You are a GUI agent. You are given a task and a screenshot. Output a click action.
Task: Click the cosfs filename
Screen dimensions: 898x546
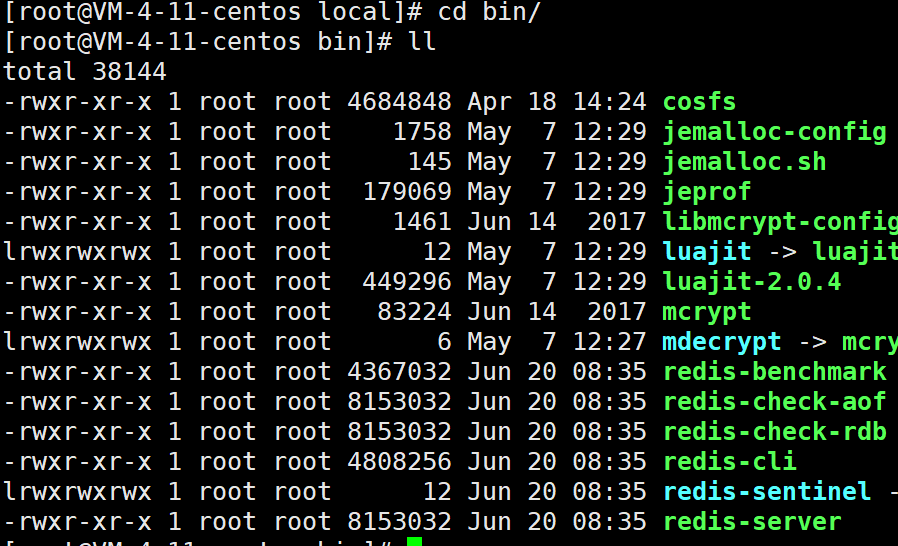(699, 102)
